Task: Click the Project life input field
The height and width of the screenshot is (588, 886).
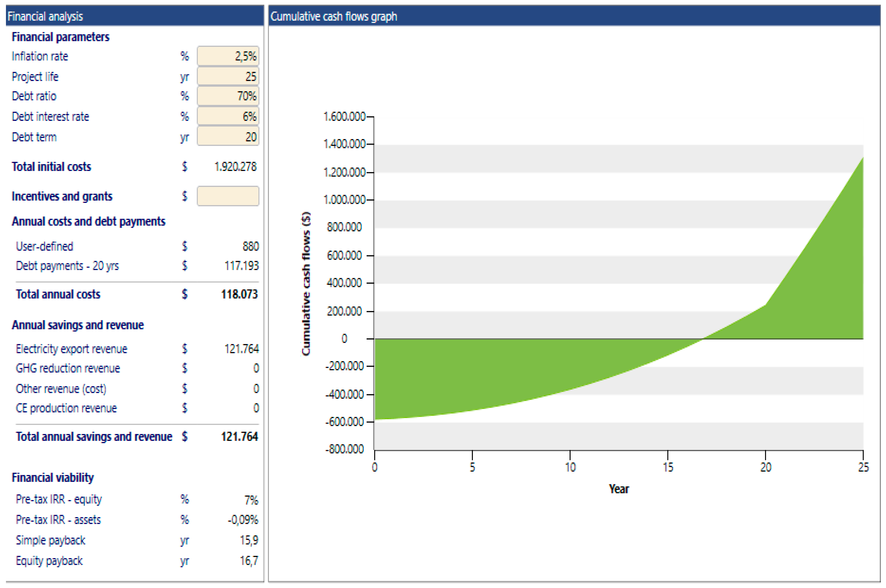Action: 228,77
